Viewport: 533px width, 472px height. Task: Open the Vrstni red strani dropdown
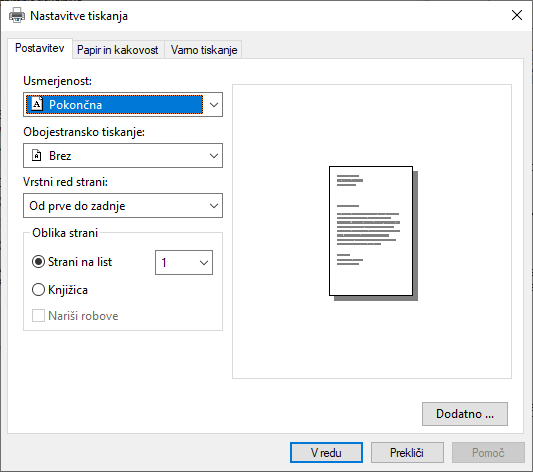[x=123, y=206]
